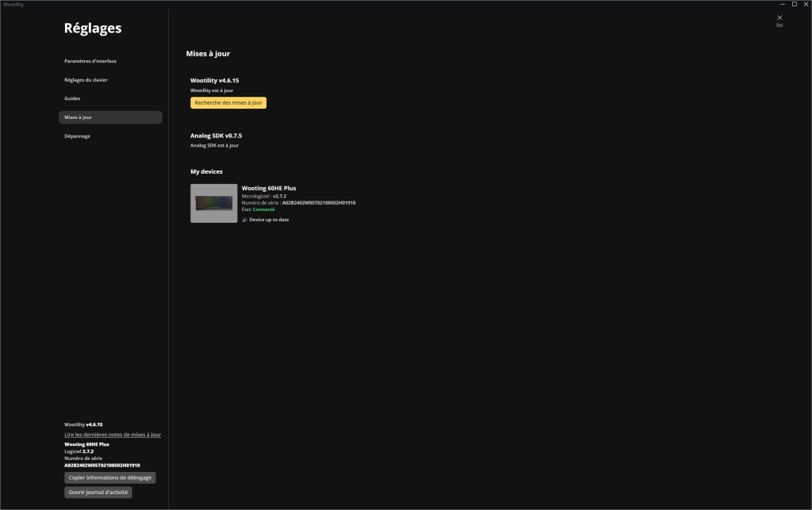Click the Analog SDK v0.7.5 heading
The image size is (812, 510).
[x=216, y=136]
